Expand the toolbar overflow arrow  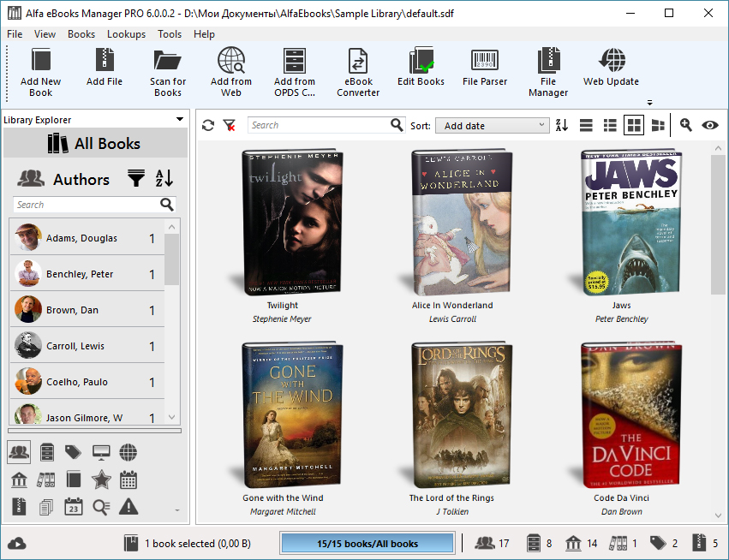(x=650, y=102)
